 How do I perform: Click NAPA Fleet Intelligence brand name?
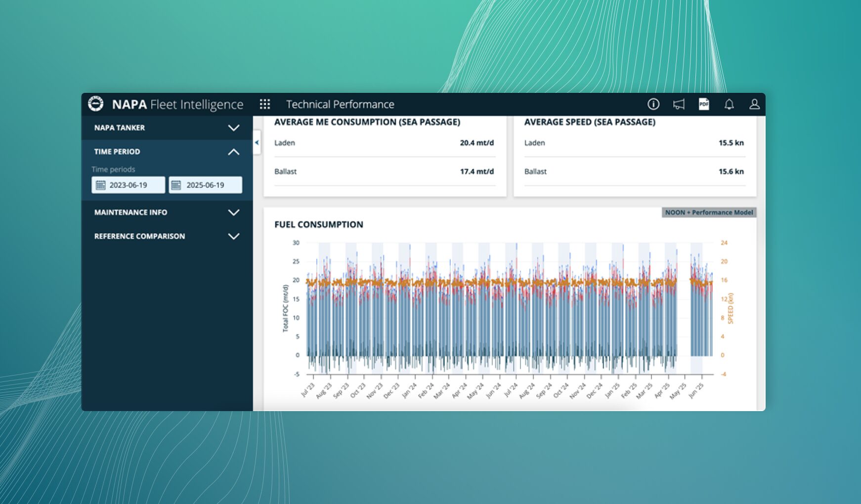coord(177,104)
